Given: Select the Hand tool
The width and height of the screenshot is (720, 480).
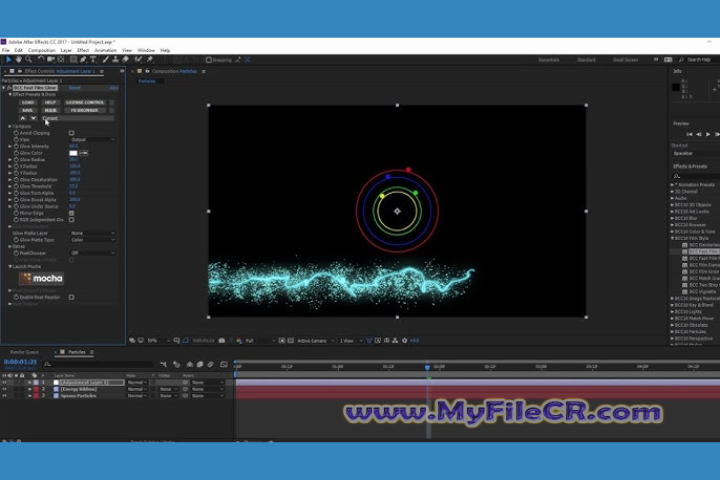Looking at the screenshot, I should click(18, 59).
